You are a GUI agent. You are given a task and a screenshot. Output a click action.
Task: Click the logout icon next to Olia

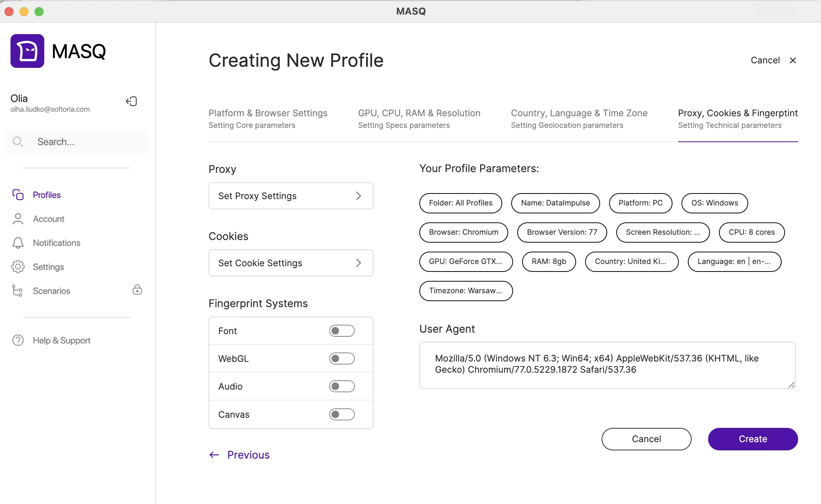(x=131, y=101)
